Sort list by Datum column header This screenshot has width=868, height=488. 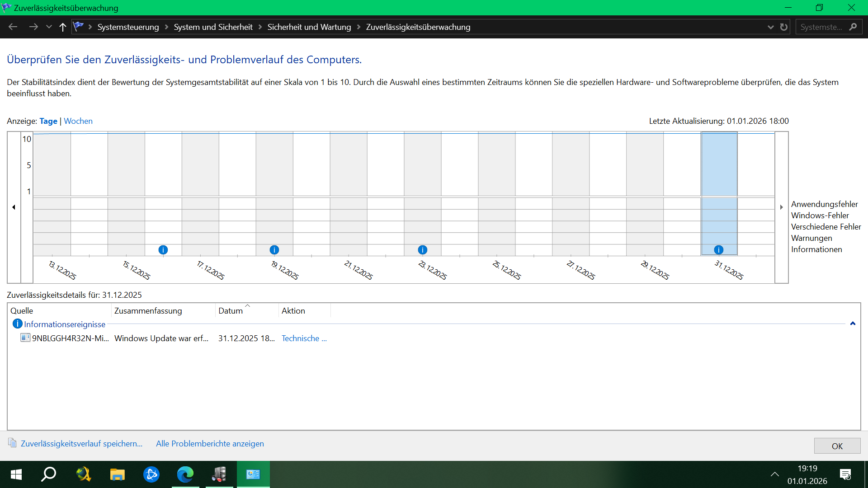click(231, 311)
